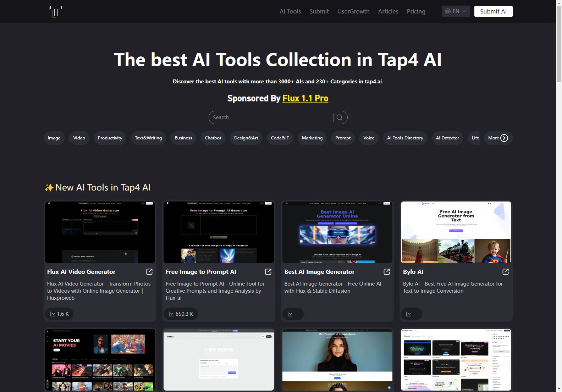Click the Flux AI Video Generator description text

click(x=99, y=291)
